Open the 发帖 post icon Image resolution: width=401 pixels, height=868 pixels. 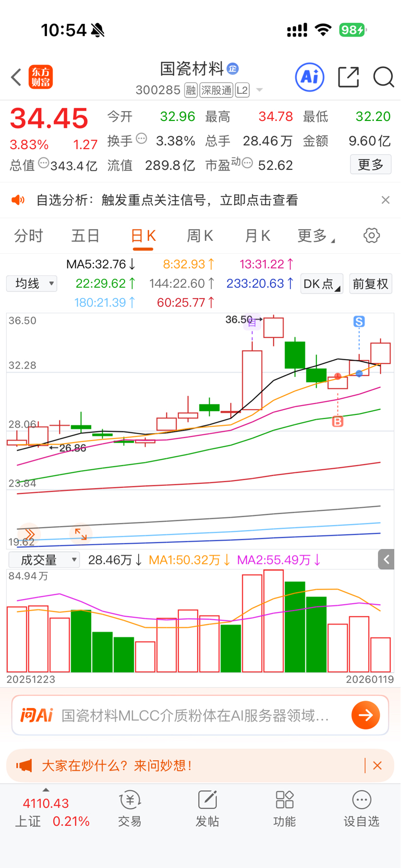(x=207, y=809)
